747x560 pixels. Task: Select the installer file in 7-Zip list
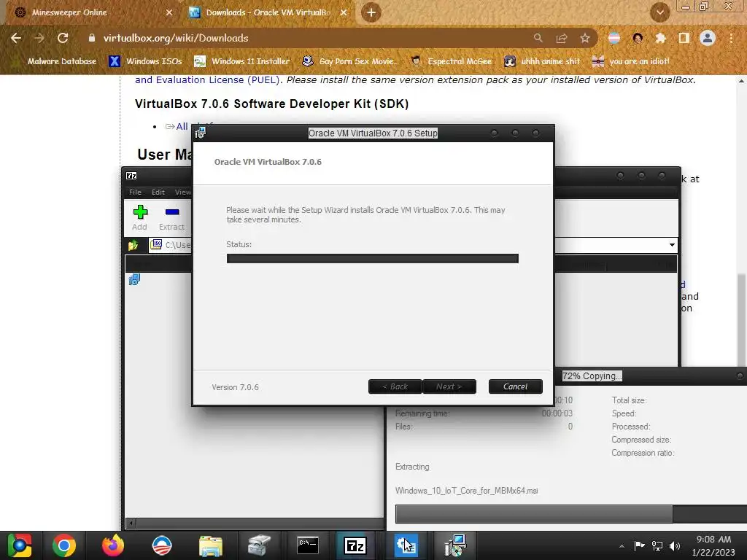pos(134,279)
